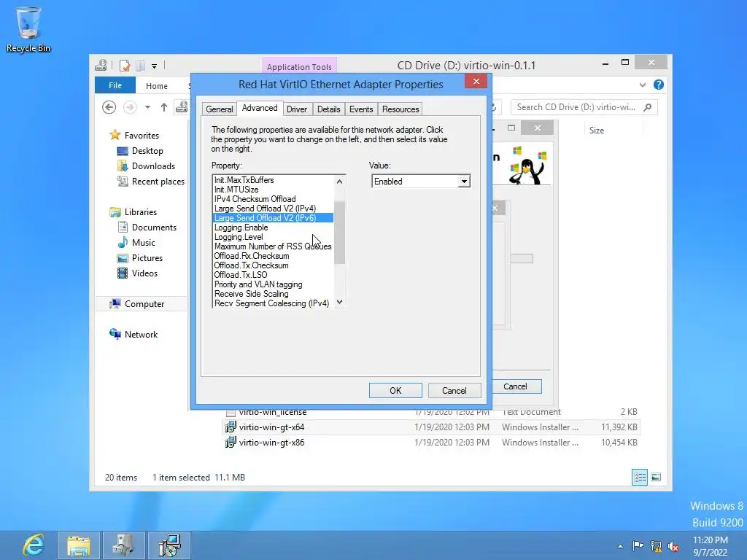Confirm adapter properties with OK
This screenshot has height=560, width=747.
coord(395,391)
